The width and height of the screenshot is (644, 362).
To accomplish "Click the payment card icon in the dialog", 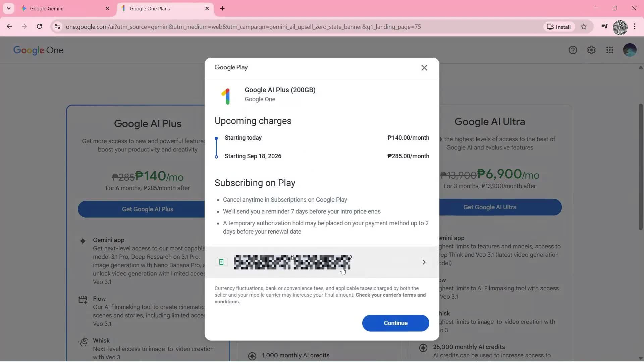I will (x=221, y=262).
